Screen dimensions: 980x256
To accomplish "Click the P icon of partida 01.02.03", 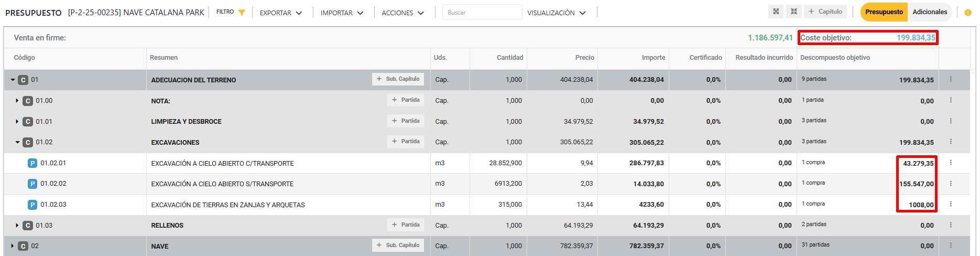I will pos(32,205).
